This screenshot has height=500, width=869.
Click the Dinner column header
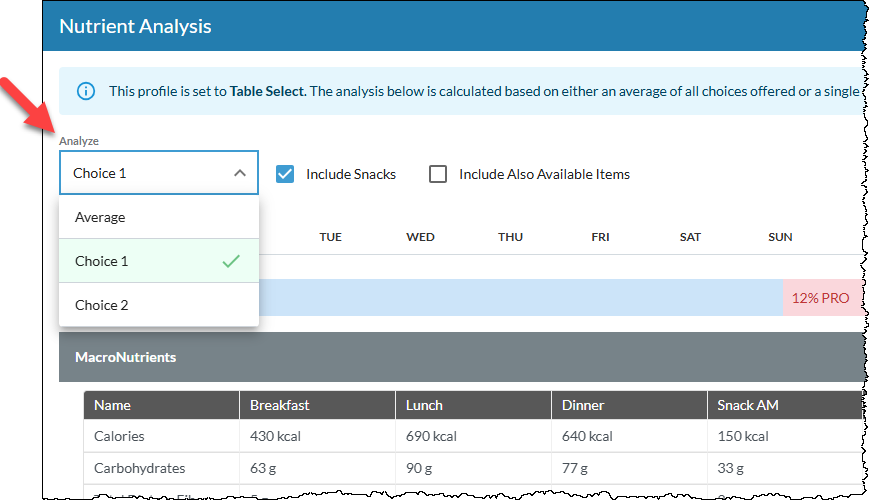pyautogui.click(x=630, y=405)
